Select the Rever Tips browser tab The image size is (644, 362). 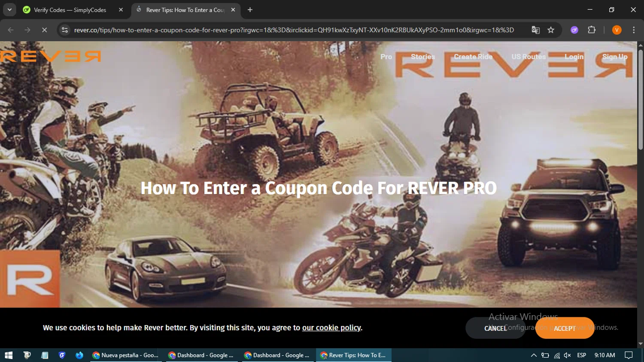pos(185,10)
